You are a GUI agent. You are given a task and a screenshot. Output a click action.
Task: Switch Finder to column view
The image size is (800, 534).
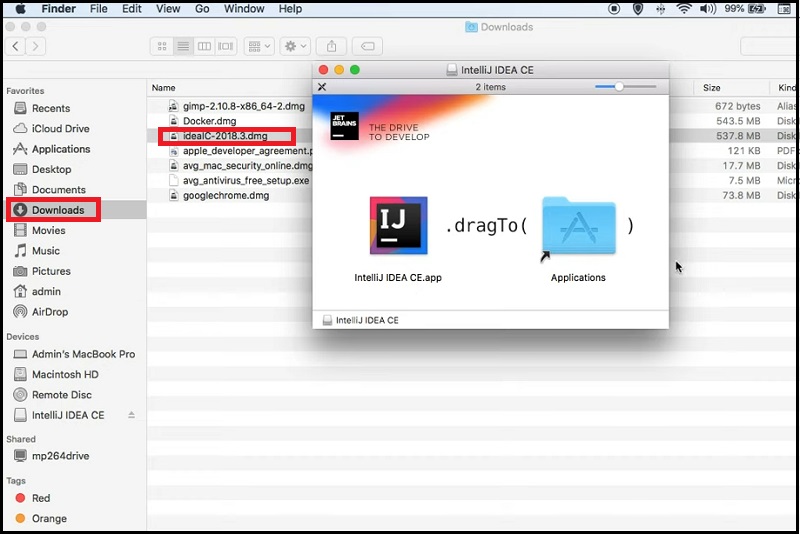[204, 47]
